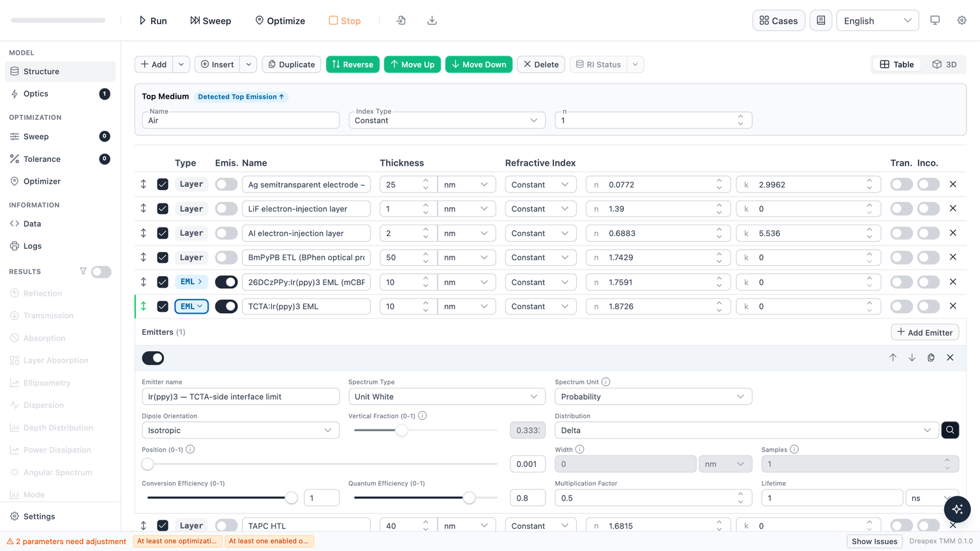Open the gear settings icon at top right

(961, 20)
